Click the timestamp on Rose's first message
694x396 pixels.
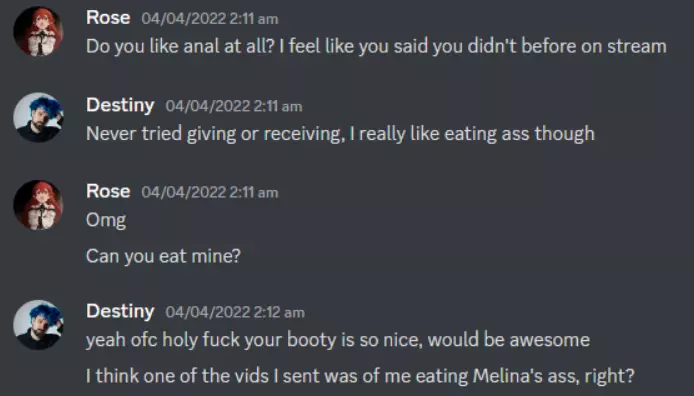click(210, 19)
